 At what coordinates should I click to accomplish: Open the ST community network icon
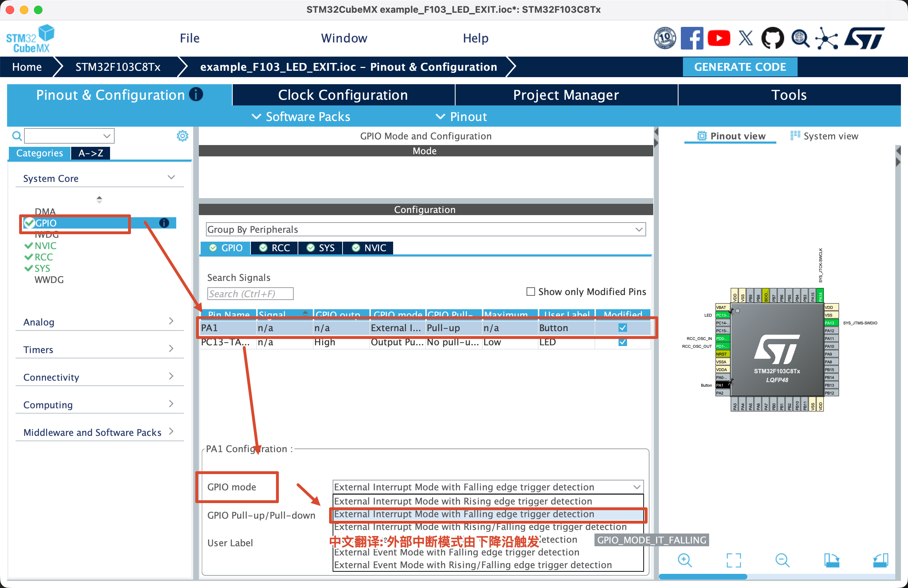point(827,38)
